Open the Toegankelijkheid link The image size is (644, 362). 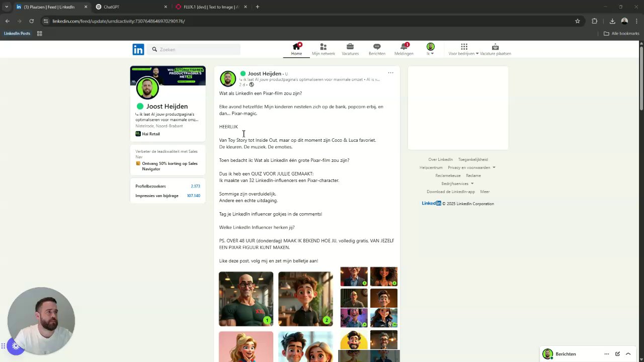coord(473,159)
